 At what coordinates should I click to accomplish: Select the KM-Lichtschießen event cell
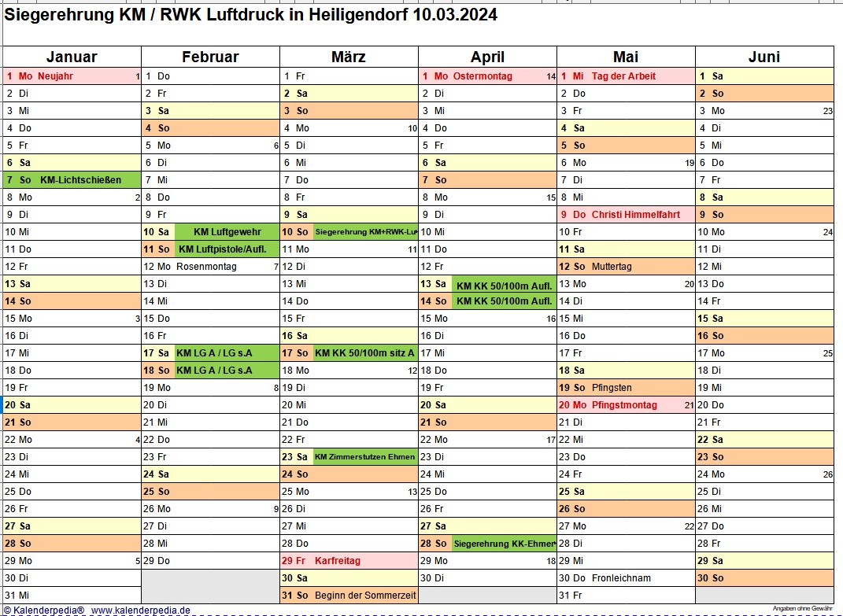[80, 180]
